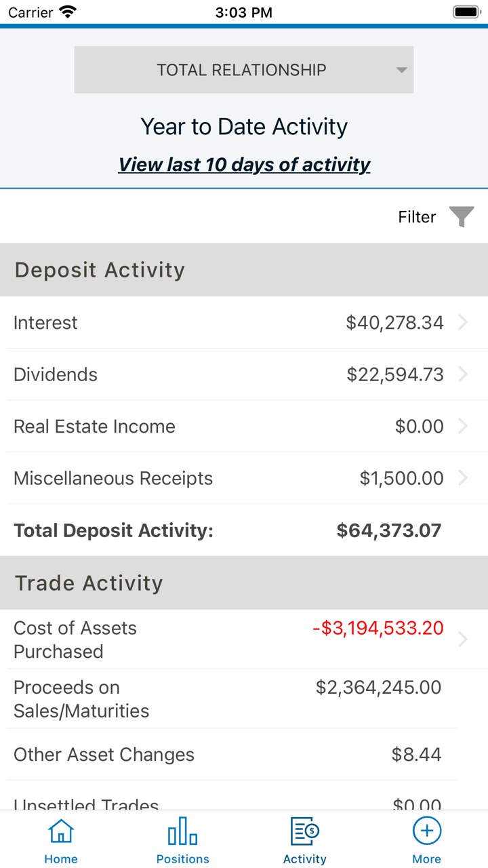
Task: Tap the Wi-Fi status icon
Action: point(68,12)
